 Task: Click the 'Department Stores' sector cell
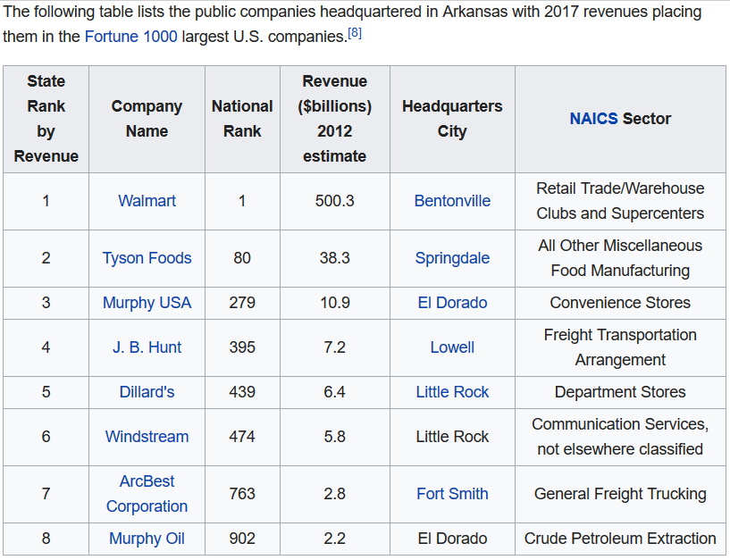pyautogui.click(x=620, y=392)
